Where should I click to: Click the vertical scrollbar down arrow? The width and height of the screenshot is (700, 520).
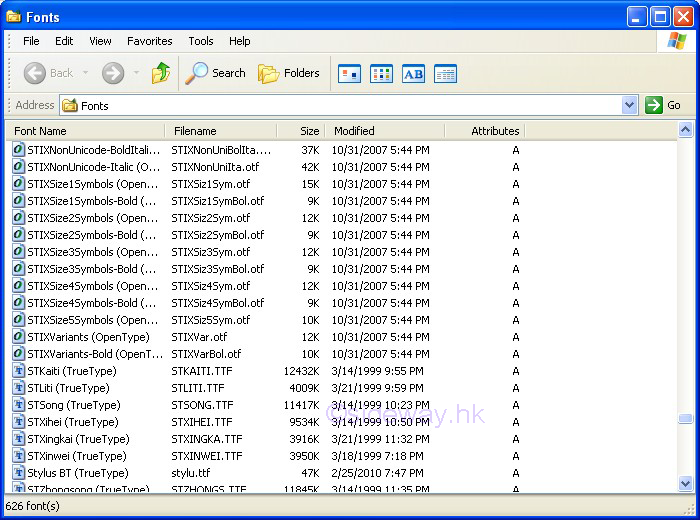pos(685,483)
